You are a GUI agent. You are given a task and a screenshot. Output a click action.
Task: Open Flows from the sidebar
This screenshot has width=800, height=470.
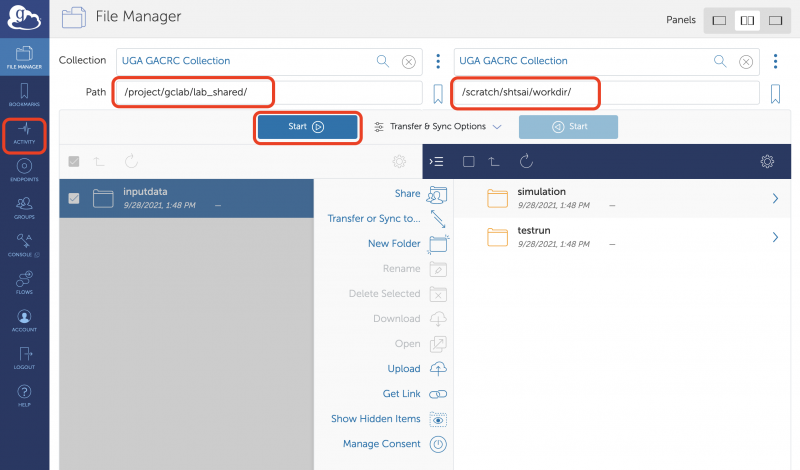pos(24,285)
